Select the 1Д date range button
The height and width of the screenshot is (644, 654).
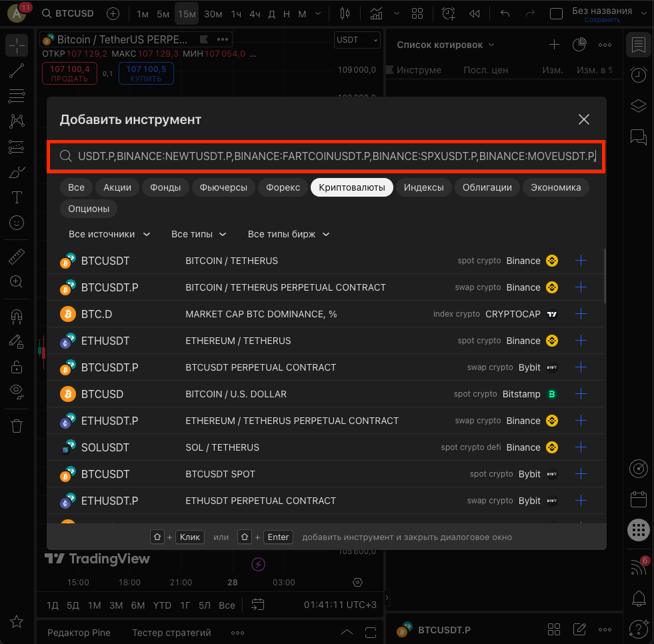click(53, 605)
